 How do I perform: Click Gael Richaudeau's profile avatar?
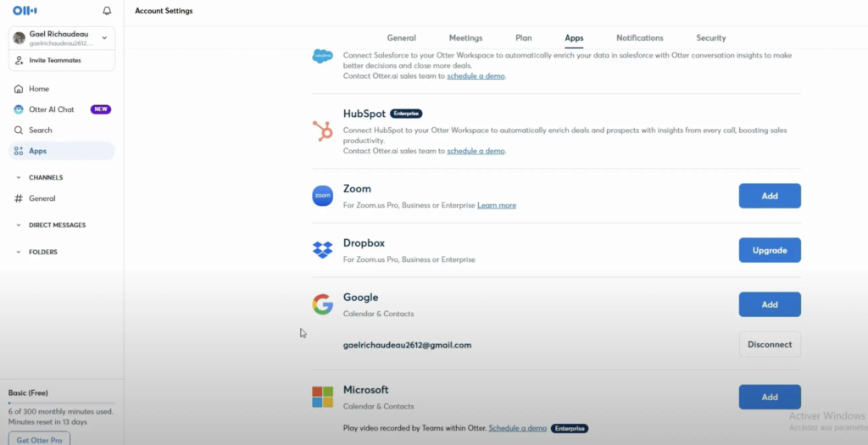coord(19,37)
